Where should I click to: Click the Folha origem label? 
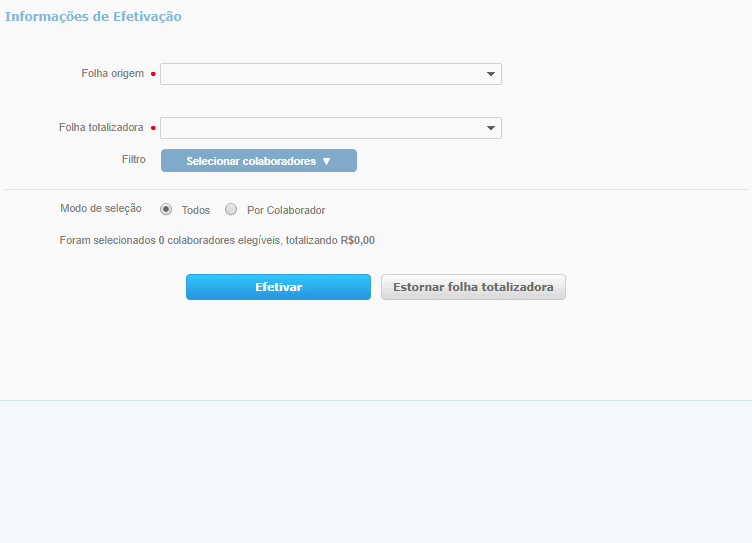point(112,74)
